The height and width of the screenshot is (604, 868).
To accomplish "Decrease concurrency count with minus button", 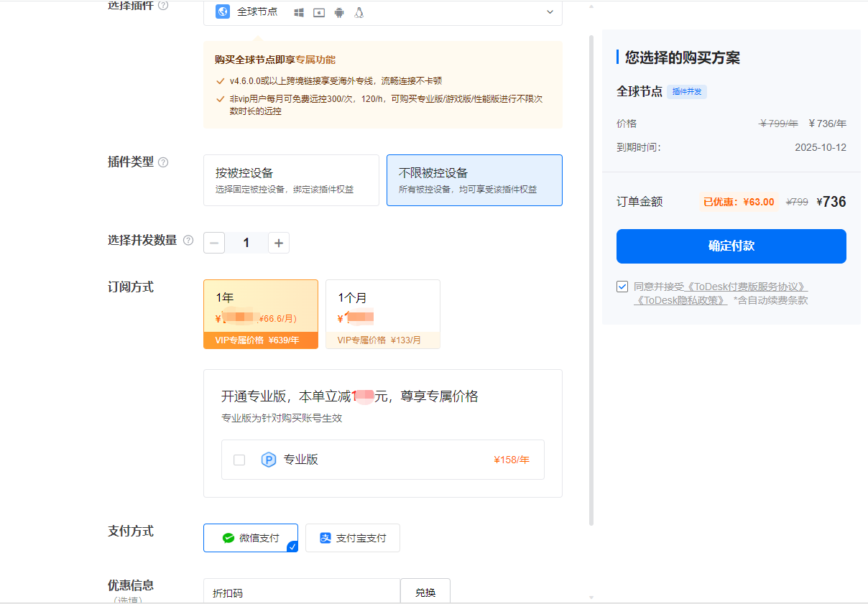I will tap(214, 243).
